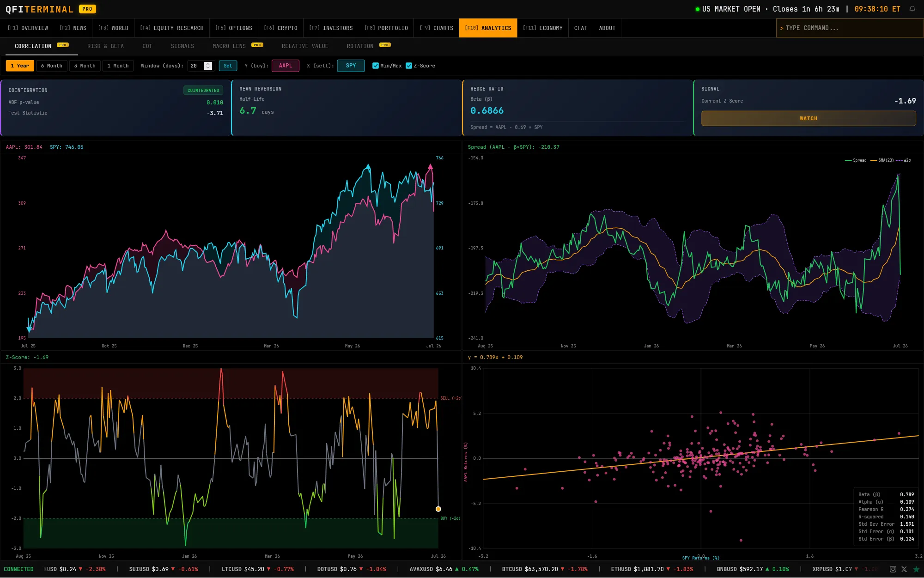Open the F6 Crypto tab
The image size is (924, 578).
(x=280, y=28)
